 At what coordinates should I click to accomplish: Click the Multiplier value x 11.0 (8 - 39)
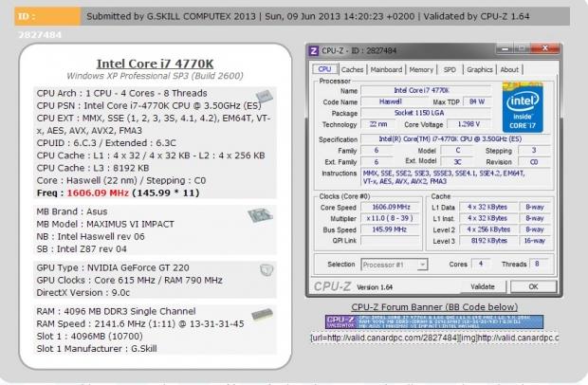pos(391,218)
